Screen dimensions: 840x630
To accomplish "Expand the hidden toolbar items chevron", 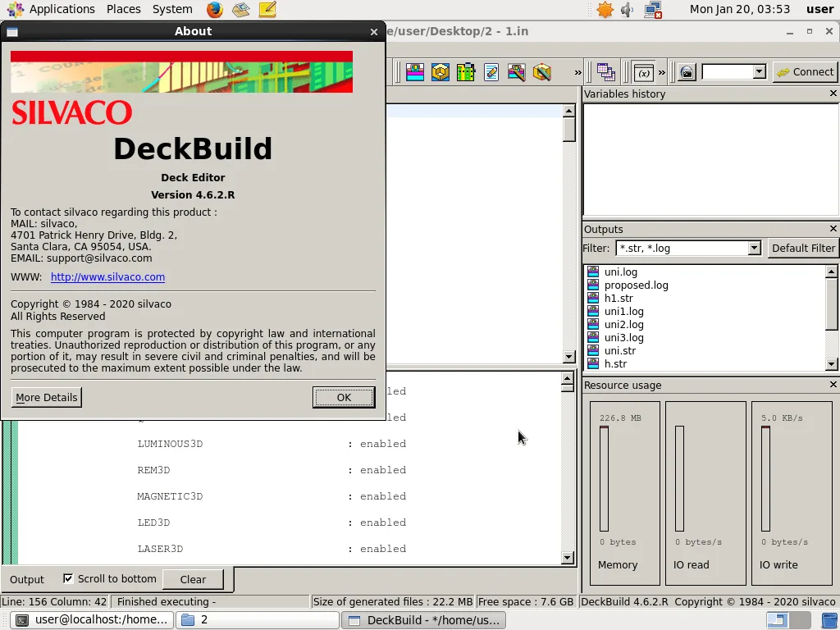I will [577, 72].
